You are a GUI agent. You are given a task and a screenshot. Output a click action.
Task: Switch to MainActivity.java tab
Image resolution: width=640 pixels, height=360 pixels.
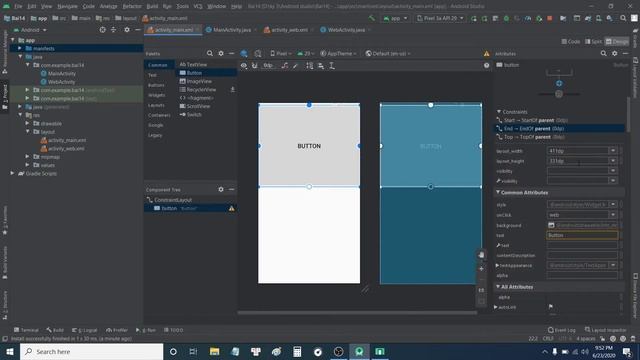232,30
